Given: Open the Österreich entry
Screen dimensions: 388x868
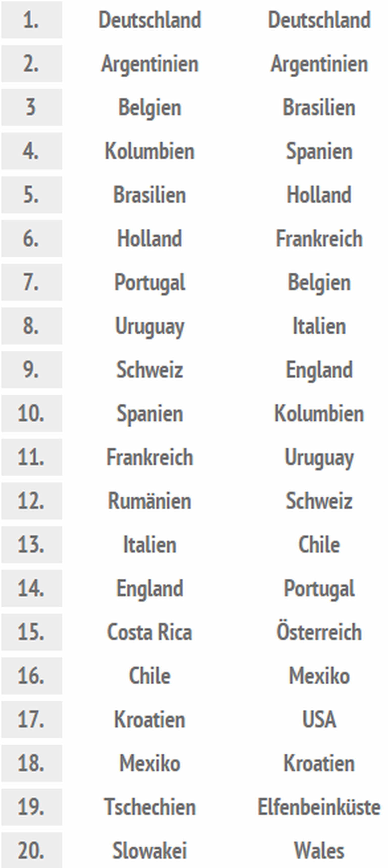Looking at the screenshot, I should point(319,632).
